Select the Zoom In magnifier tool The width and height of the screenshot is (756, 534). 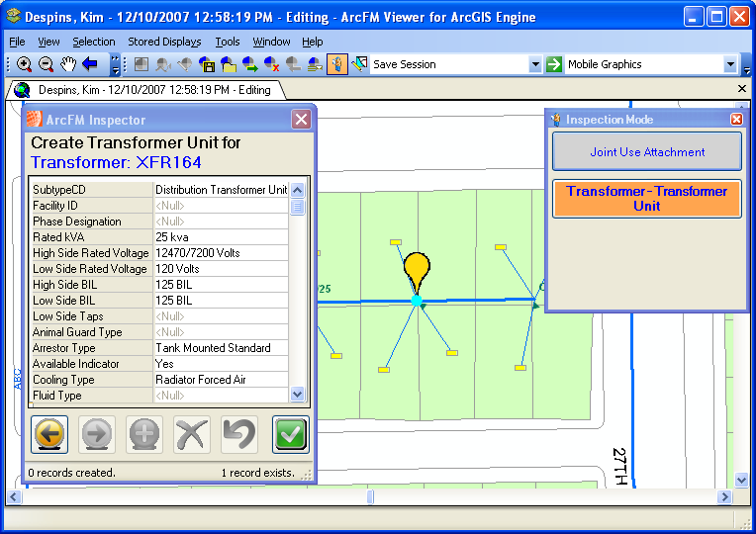(x=24, y=64)
